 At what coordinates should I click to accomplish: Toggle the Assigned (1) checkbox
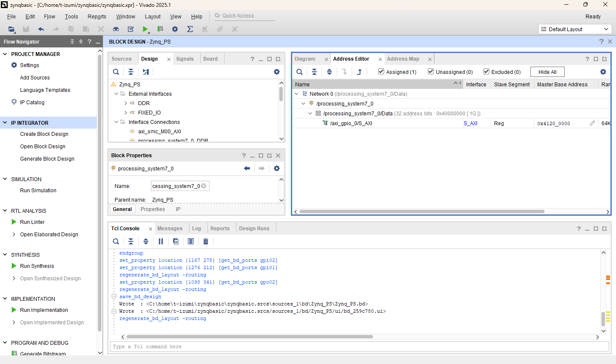tap(381, 72)
